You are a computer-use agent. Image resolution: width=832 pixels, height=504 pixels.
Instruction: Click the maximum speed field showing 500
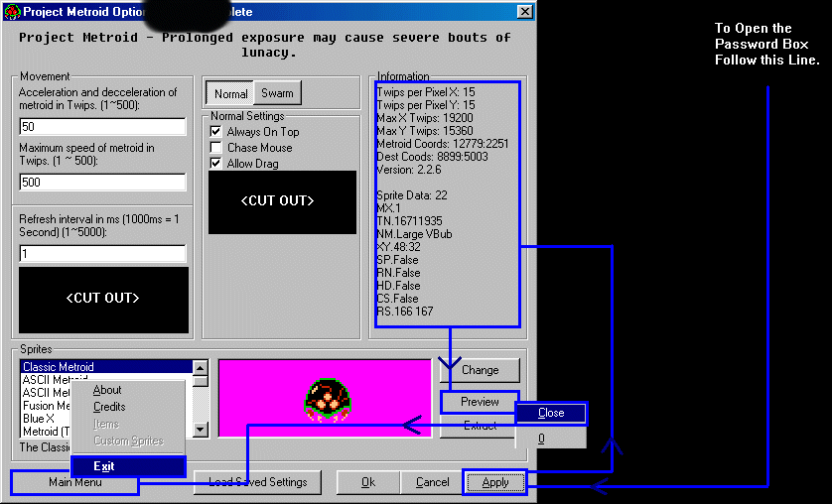(102, 182)
